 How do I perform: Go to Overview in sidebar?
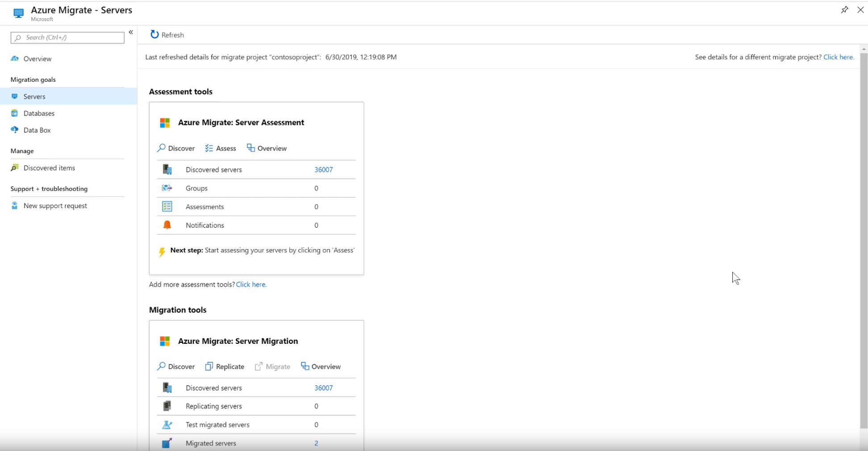click(x=38, y=59)
